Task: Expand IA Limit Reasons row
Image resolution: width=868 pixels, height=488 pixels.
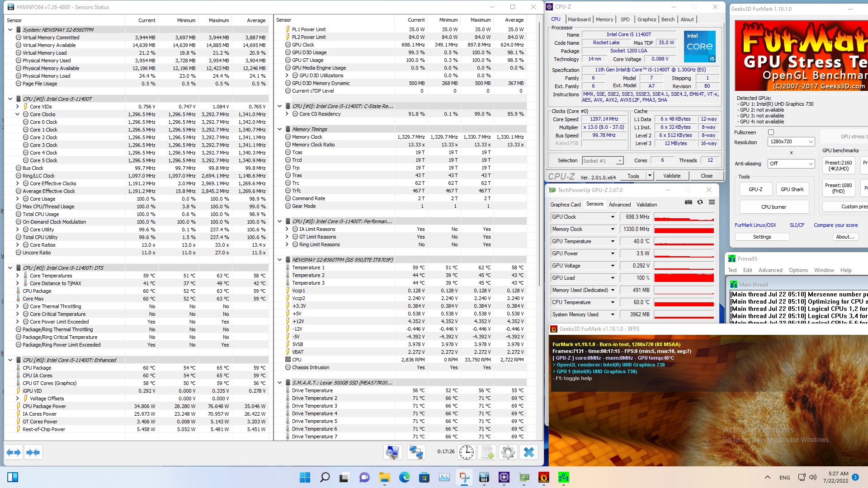Action: coord(287,229)
